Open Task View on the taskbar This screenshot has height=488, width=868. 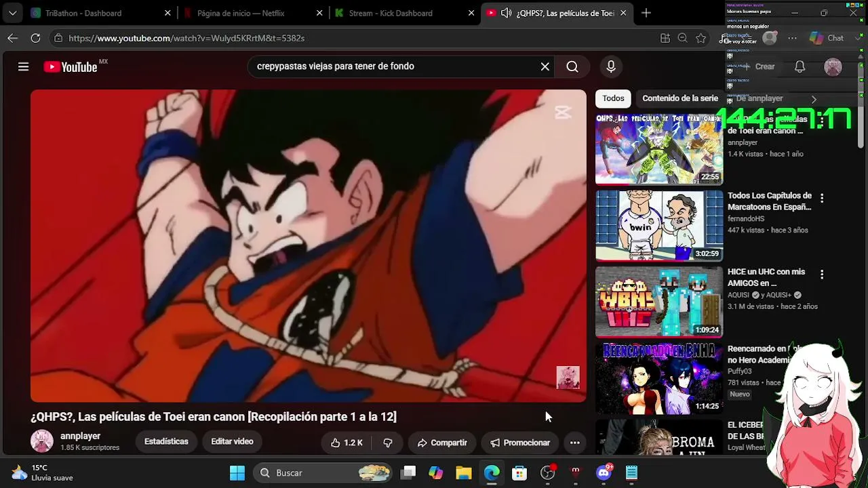pyautogui.click(x=408, y=472)
